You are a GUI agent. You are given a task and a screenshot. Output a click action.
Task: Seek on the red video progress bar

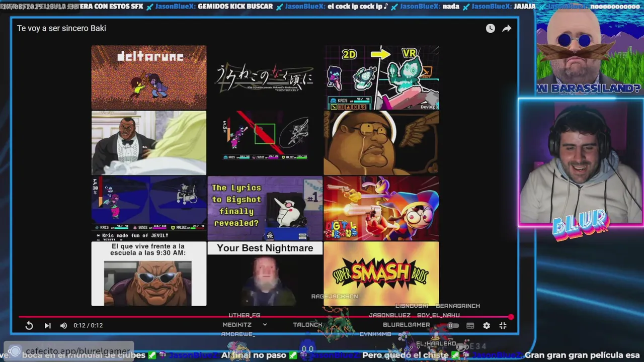[x=265, y=317]
